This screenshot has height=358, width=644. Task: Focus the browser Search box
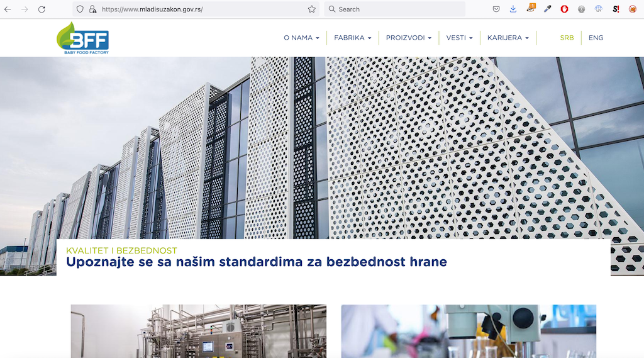395,9
